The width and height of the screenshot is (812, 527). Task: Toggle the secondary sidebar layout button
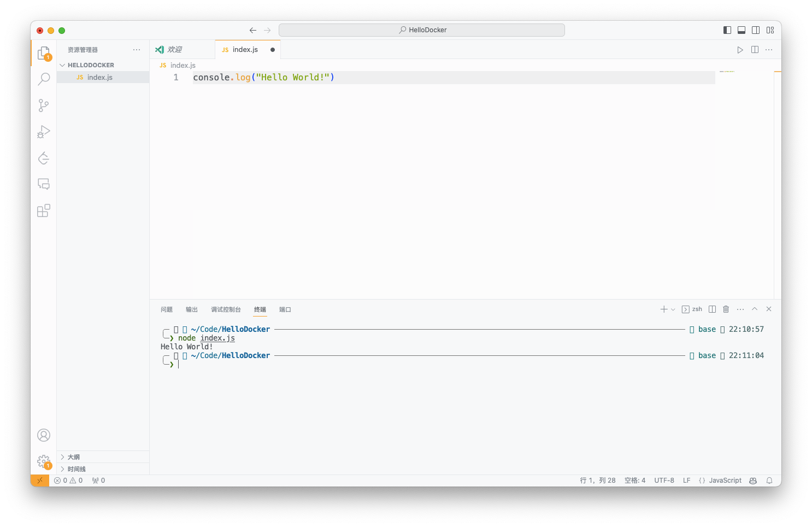pyautogui.click(x=756, y=30)
